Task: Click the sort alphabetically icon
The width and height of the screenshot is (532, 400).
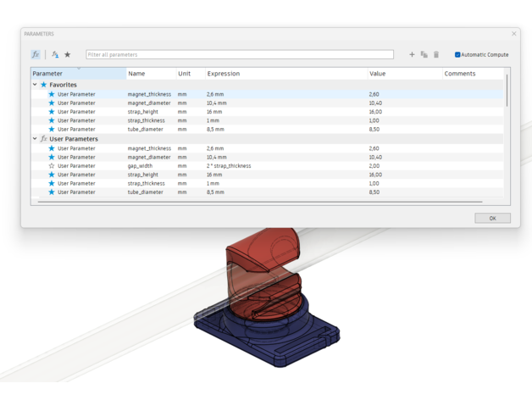Action: [55, 55]
